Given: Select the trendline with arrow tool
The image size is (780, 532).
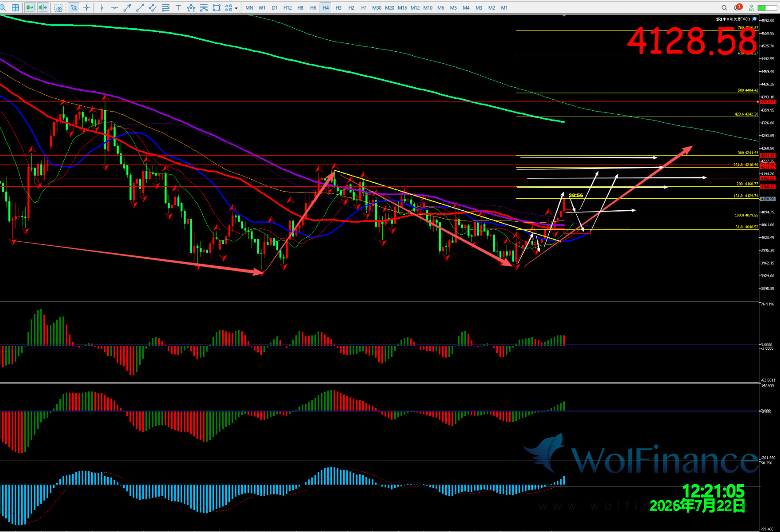Looking at the screenshot, I should pos(127,8).
